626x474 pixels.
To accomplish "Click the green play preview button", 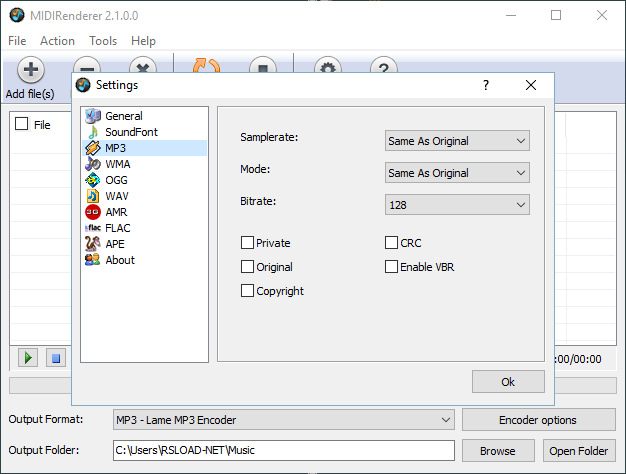I will point(28,358).
